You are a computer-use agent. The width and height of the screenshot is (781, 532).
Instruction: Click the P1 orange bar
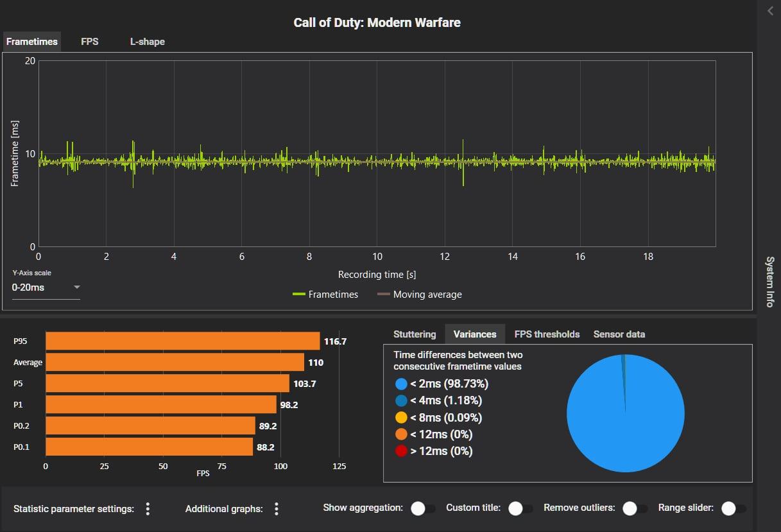(x=161, y=404)
